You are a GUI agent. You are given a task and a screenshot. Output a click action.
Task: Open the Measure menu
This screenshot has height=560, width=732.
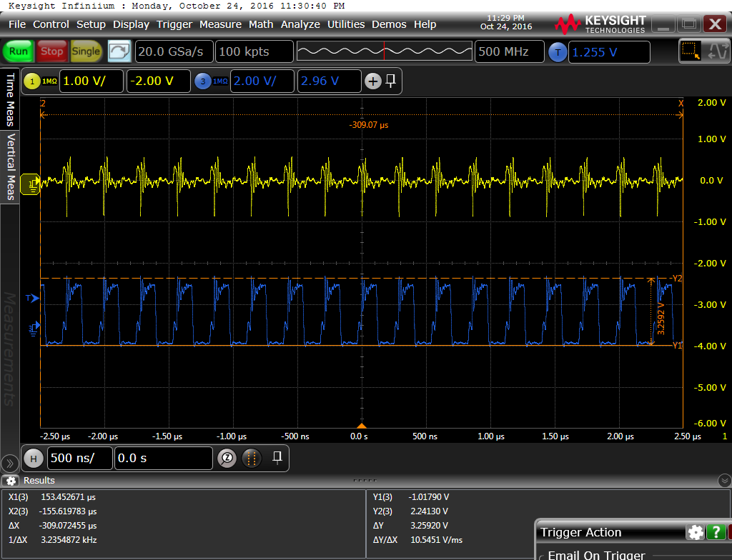click(220, 24)
